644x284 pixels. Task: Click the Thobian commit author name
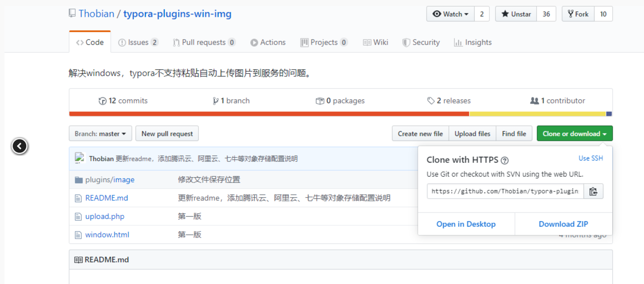tap(101, 159)
